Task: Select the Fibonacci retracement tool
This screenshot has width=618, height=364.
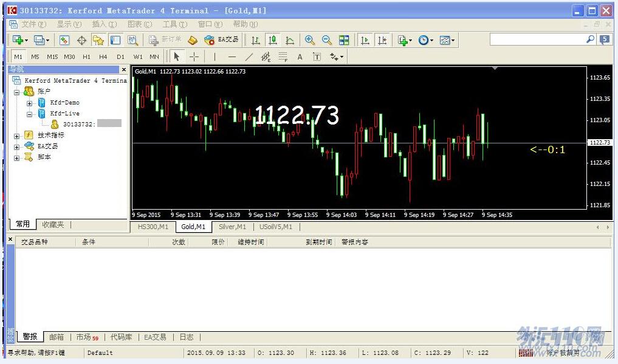Action: (x=283, y=57)
